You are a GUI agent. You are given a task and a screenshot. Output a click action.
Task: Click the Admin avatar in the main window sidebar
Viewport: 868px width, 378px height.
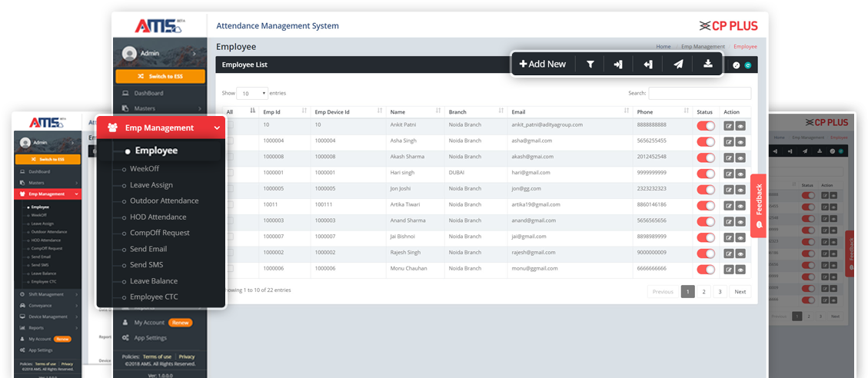[x=129, y=53]
